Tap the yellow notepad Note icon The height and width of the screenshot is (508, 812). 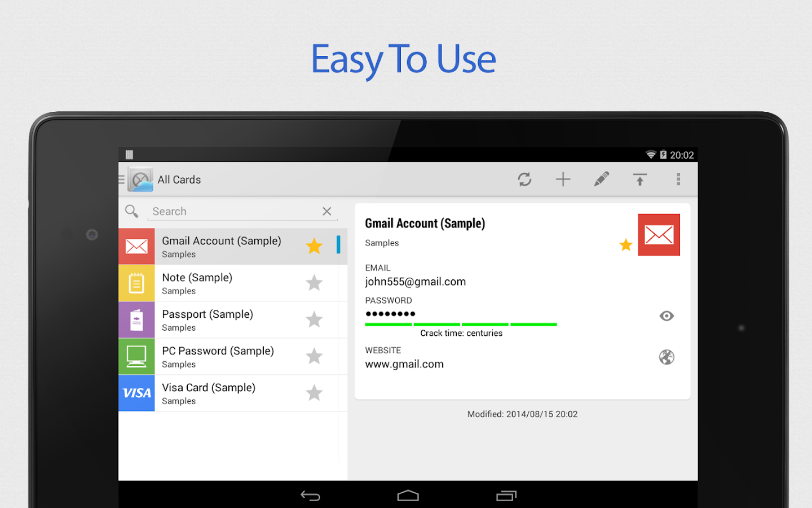(x=136, y=283)
